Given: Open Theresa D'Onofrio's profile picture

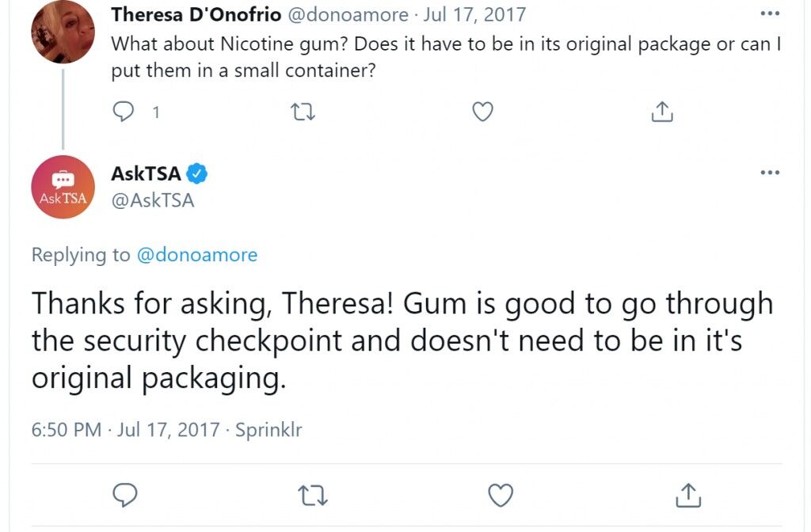Looking at the screenshot, I should coord(63,32).
